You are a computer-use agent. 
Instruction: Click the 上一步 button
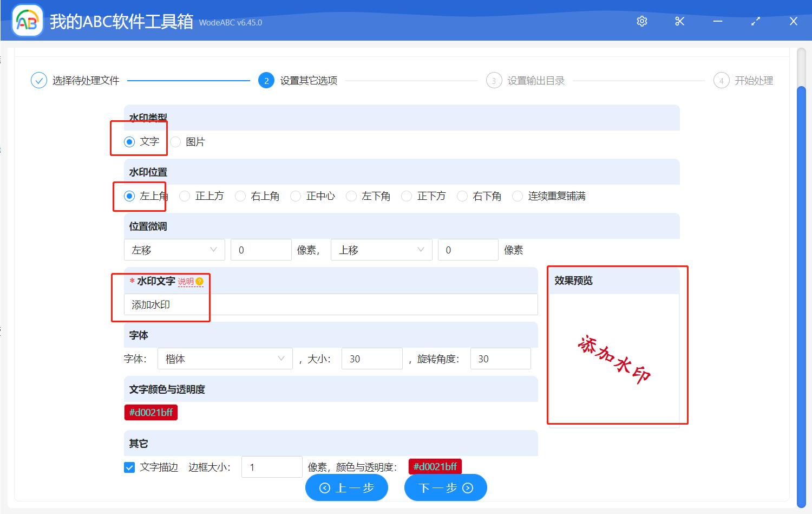click(x=346, y=487)
